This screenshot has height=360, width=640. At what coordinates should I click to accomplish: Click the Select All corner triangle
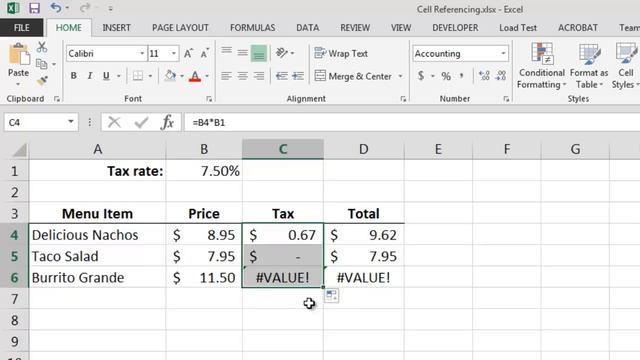coord(19,150)
